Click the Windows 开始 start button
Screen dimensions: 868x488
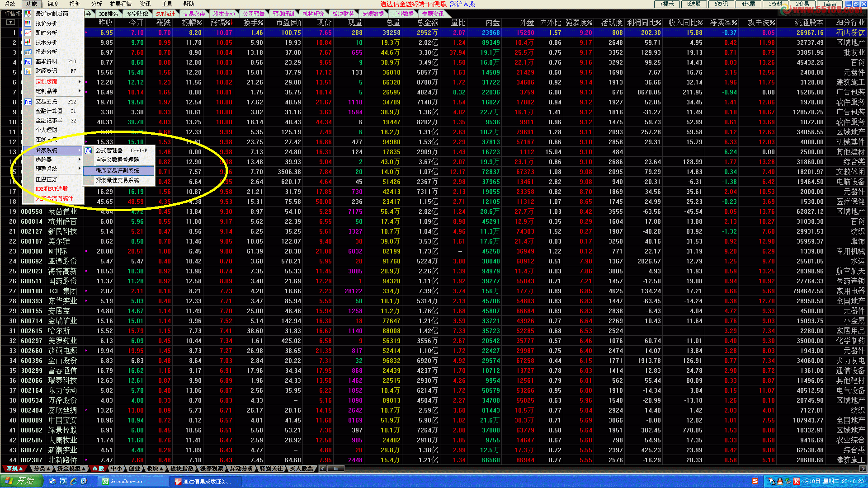pos(21,481)
